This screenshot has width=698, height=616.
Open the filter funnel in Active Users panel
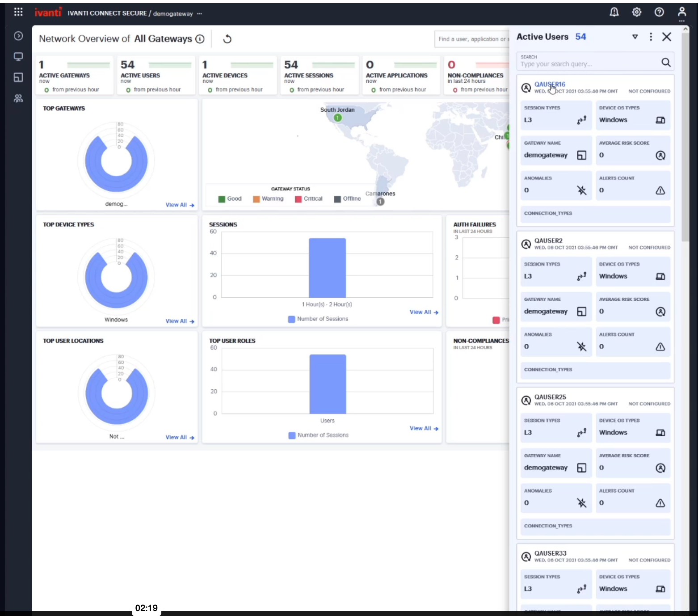point(635,37)
